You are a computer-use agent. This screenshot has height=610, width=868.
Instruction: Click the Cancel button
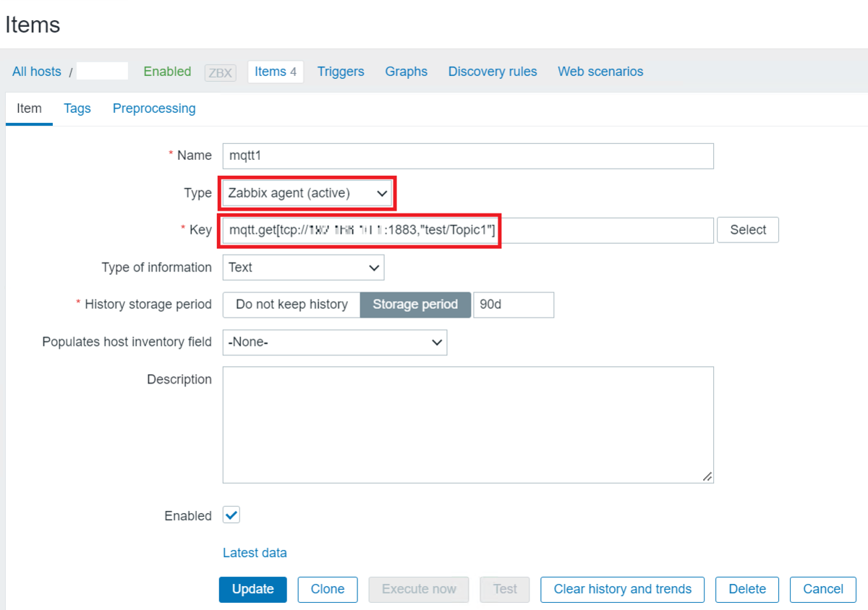(x=823, y=589)
